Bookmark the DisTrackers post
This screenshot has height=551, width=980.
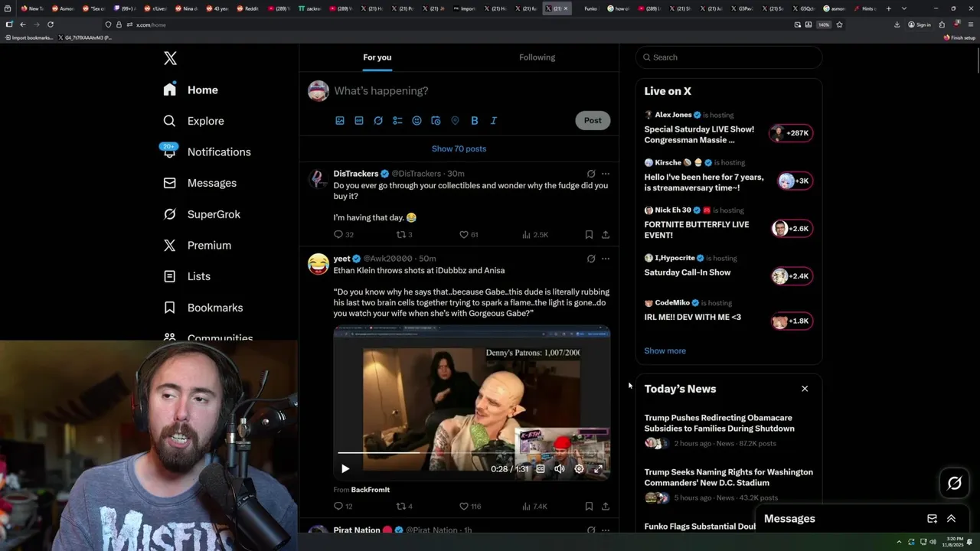point(589,235)
